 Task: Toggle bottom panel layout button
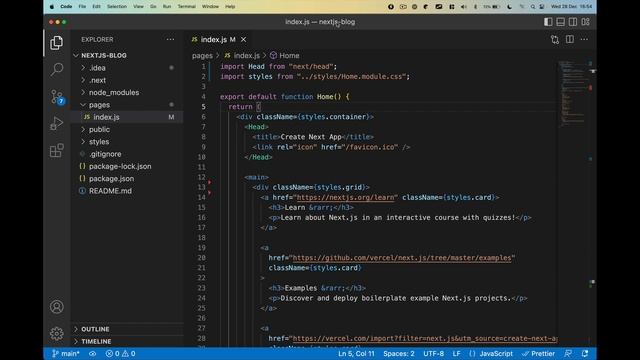pyautogui.click(x=560, y=22)
